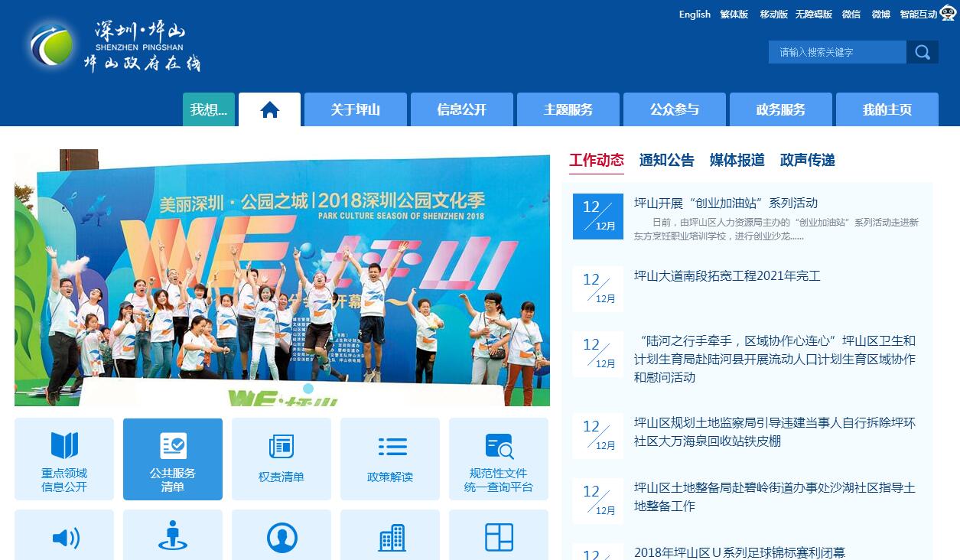This screenshot has height=560, width=960.
Task: Expand the 我想... menu
Action: (x=209, y=109)
